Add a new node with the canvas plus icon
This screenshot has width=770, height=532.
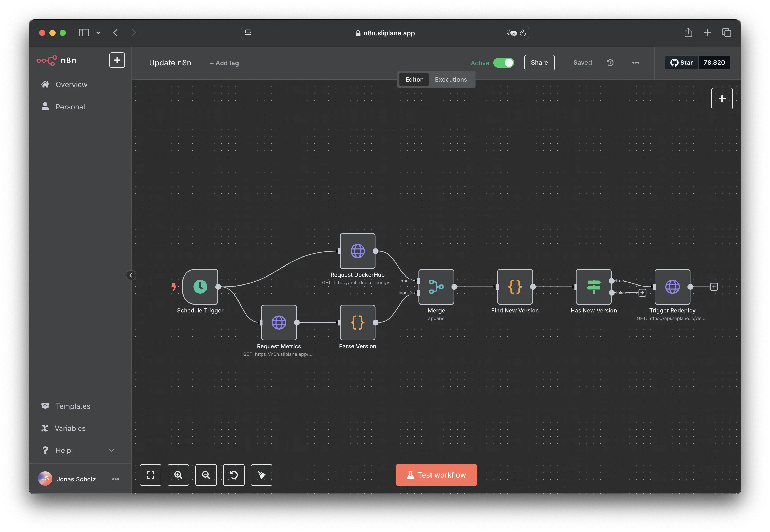[x=722, y=98]
